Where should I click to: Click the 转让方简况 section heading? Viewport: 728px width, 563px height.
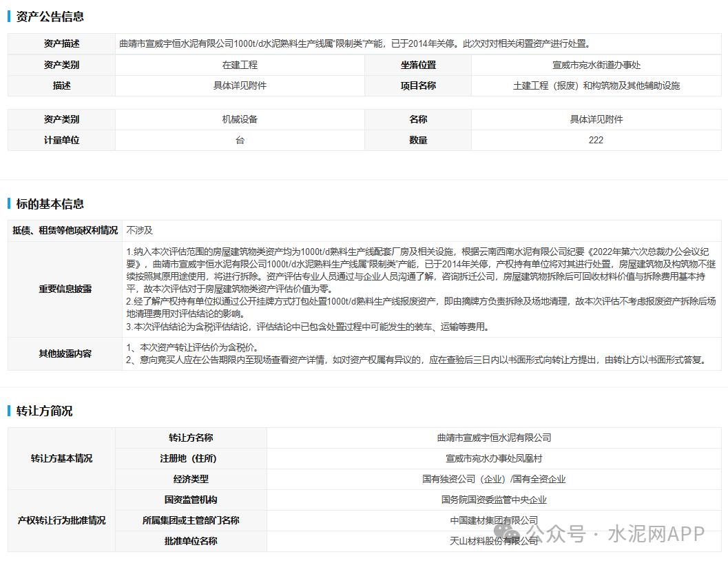(x=44, y=411)
